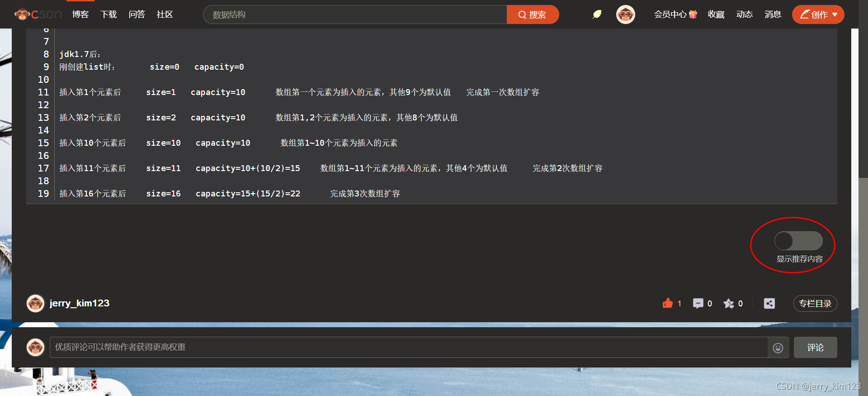Open the user avatar in top navigation
Viewport: 868px width, 396px height.
coord(626,14)
